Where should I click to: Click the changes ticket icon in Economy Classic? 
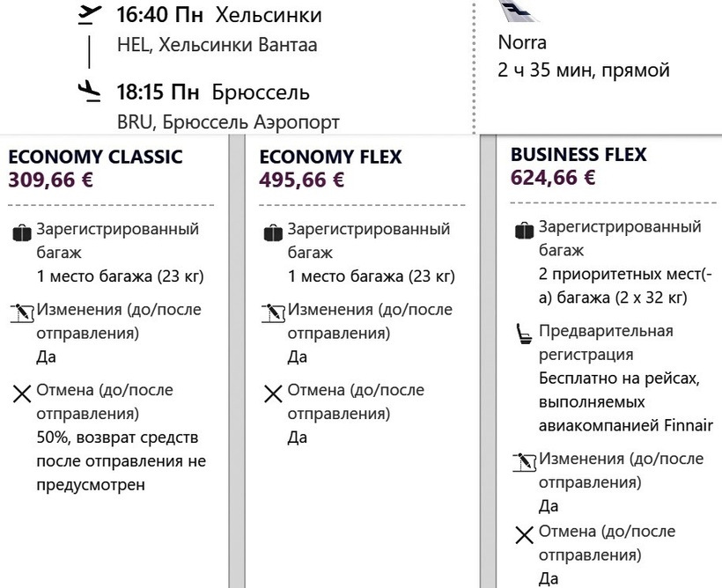click(22, 312)
